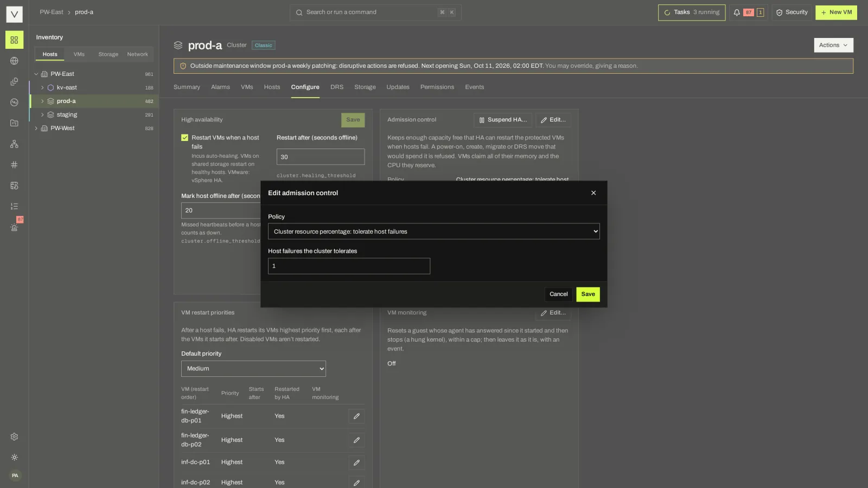Click the disc image icon in sidebar
The height and width of the screenshot is (488, 868).
click(14, 102)
